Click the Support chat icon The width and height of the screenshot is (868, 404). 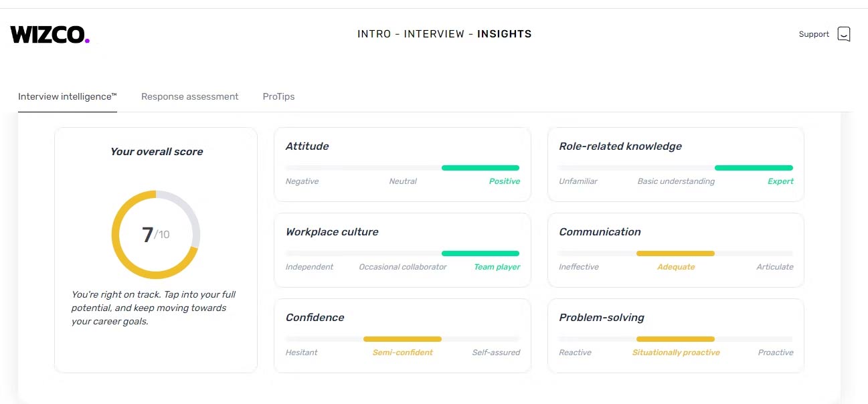click(x=844, y=34)
